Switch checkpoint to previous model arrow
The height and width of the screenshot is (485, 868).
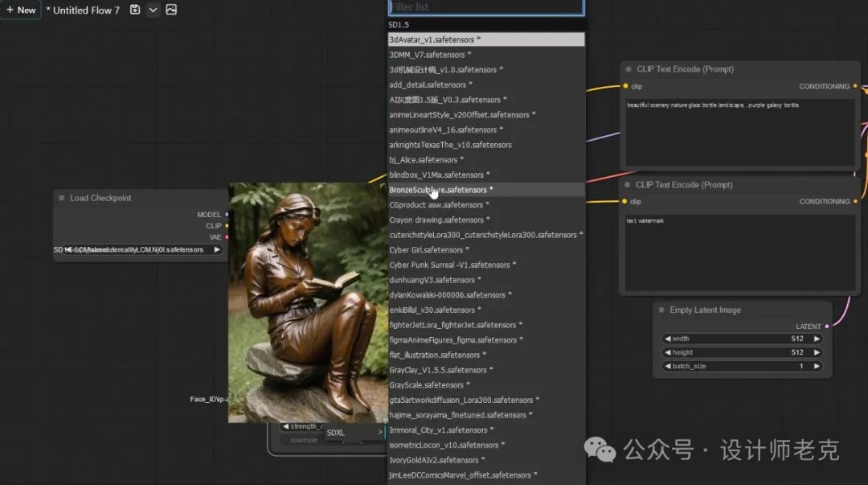68,249
